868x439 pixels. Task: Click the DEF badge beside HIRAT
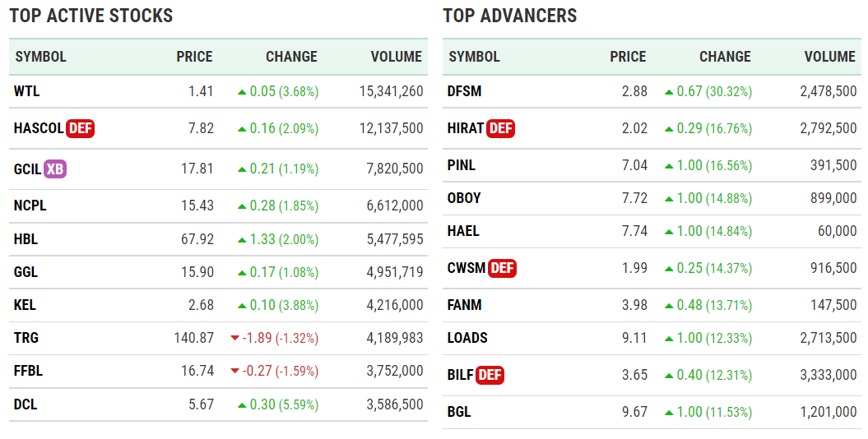(501, 128)
